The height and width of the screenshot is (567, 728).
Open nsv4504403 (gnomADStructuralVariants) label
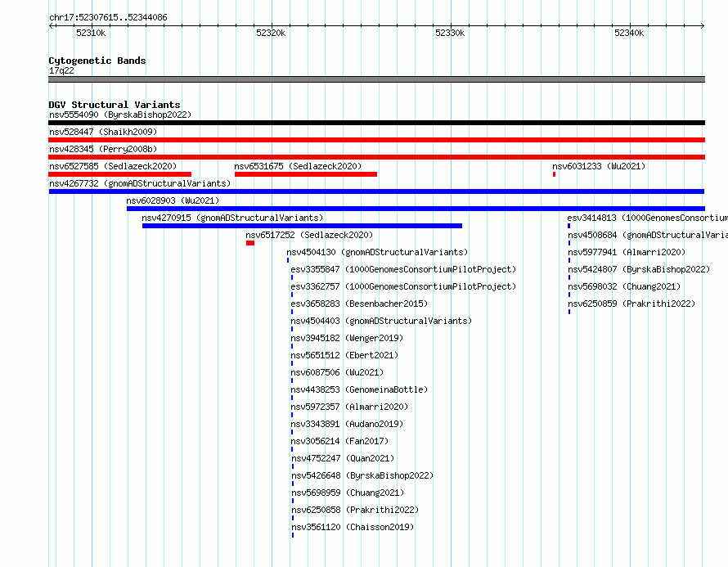381,321
